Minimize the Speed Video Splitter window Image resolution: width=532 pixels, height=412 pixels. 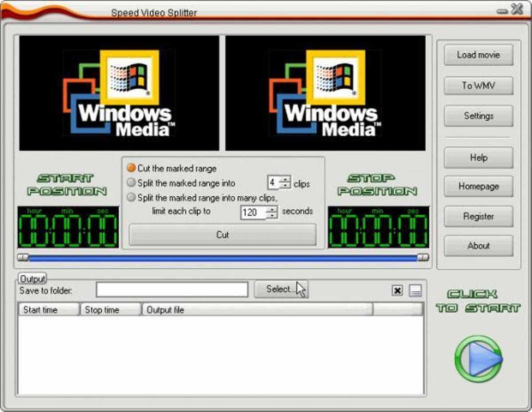coord(502,11)
